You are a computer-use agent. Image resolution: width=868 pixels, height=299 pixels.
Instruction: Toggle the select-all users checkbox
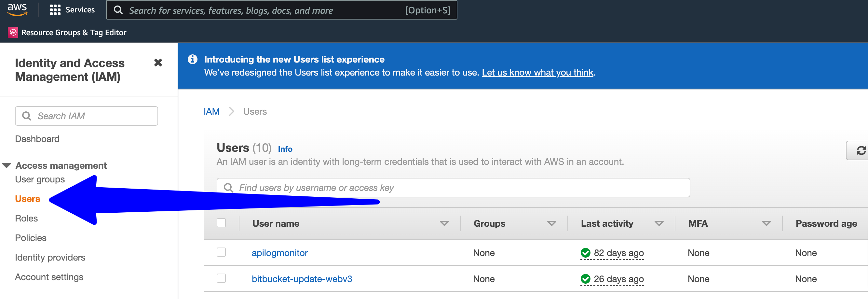pos(221,223)
